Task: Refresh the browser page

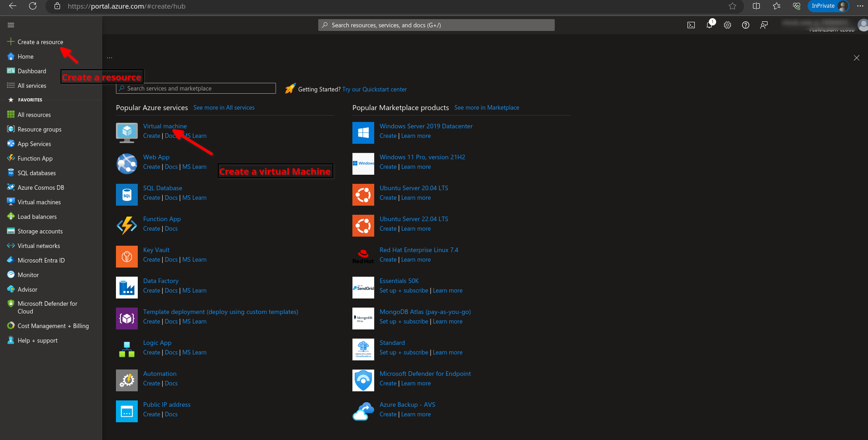Action: coord(33,6)
